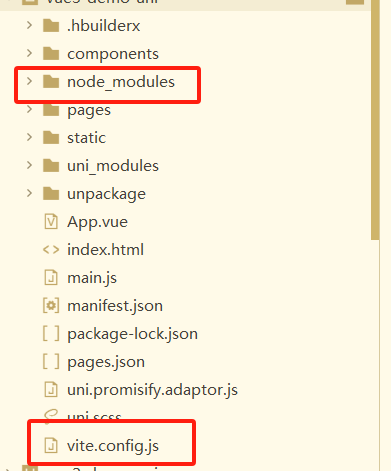
Task: Click the manifest.json gear icon
Action: (51, 306)
